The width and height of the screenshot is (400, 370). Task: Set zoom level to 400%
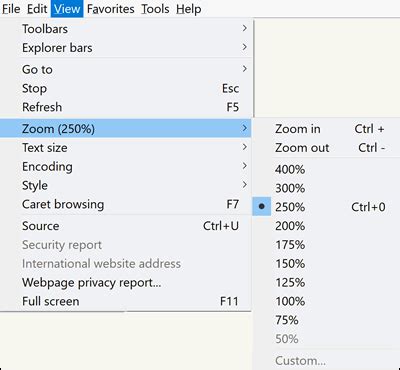point(326,169)
